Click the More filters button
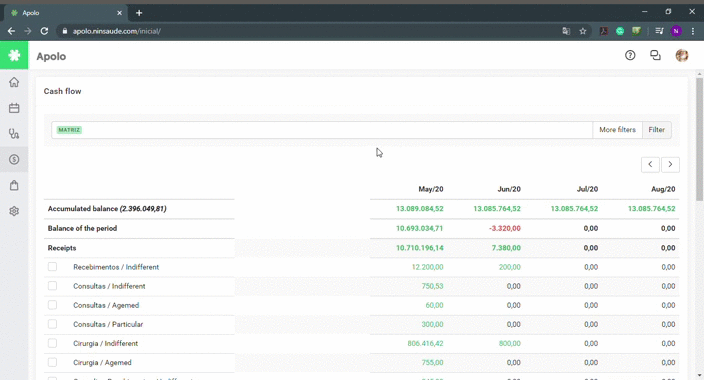704x380 pixels. 617,130
